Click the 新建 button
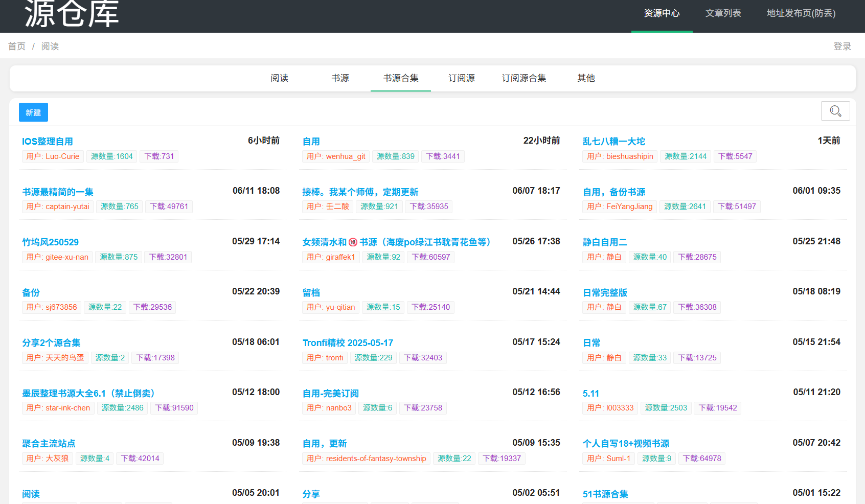The width and height of the screenshot is (865, 504). [x=33, y=112]
